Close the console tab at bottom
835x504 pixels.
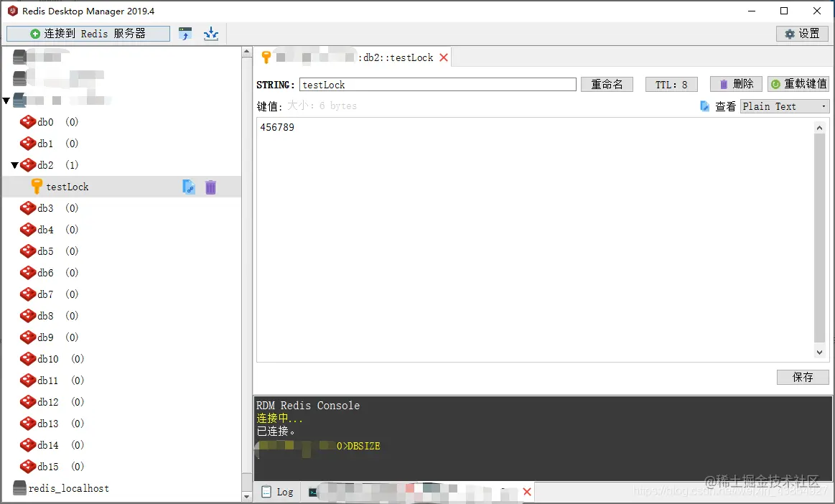coord(527,492)
